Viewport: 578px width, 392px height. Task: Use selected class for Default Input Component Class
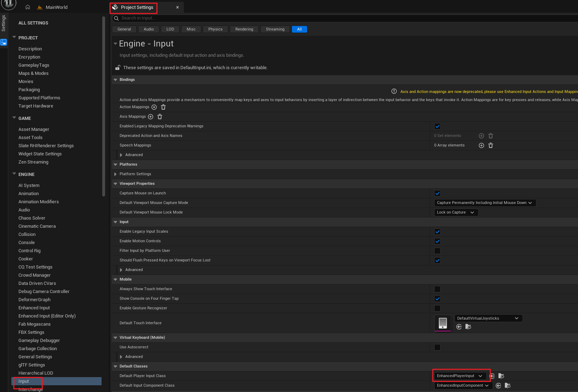pyautogui.click(x=498, y=386)
